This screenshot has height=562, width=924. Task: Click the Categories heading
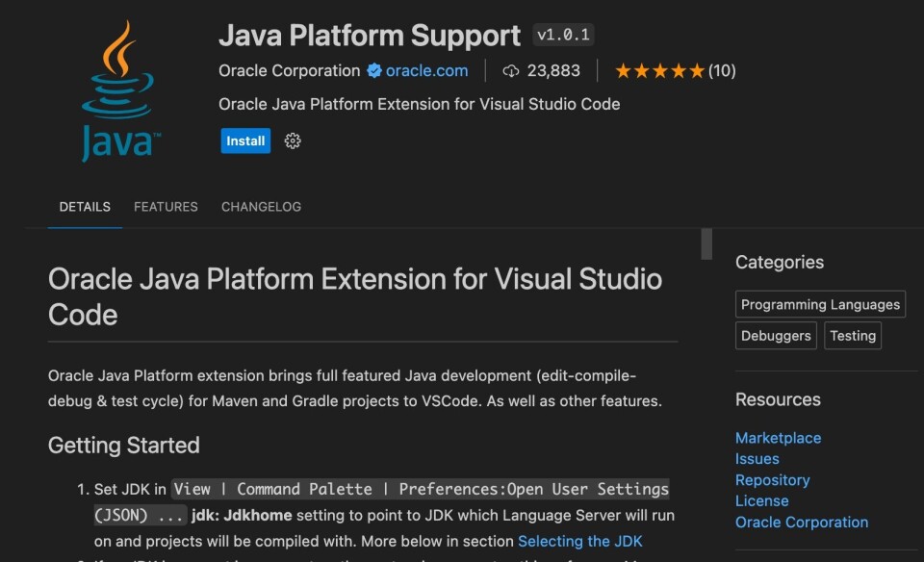pyautogui.click(x=779, y=262)
